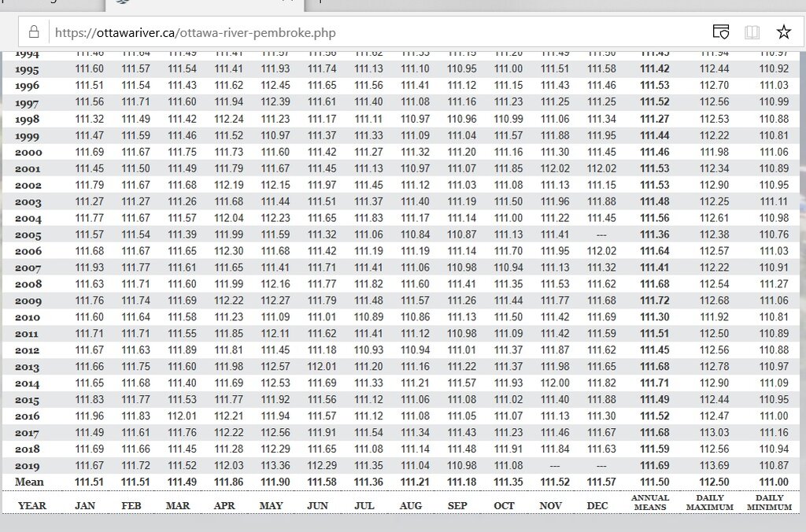Select the 2001 year row label

click(28, 168)
